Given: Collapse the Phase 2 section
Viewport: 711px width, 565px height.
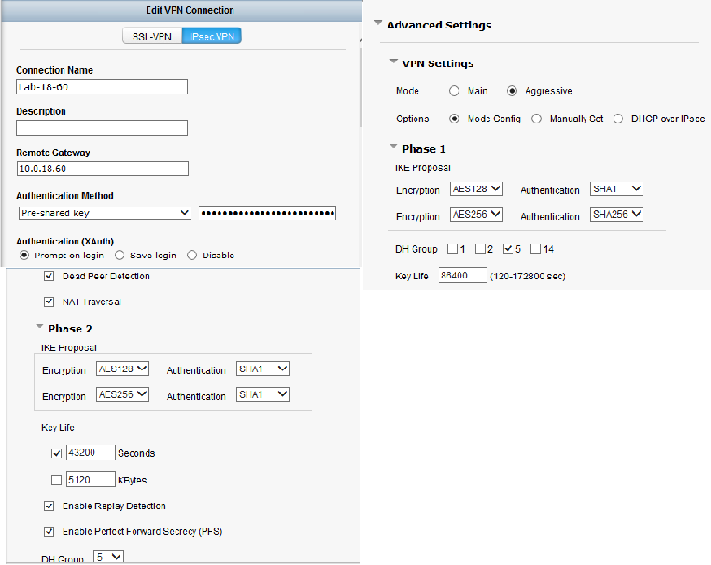Looking at the screenshot, I should 40,328.
